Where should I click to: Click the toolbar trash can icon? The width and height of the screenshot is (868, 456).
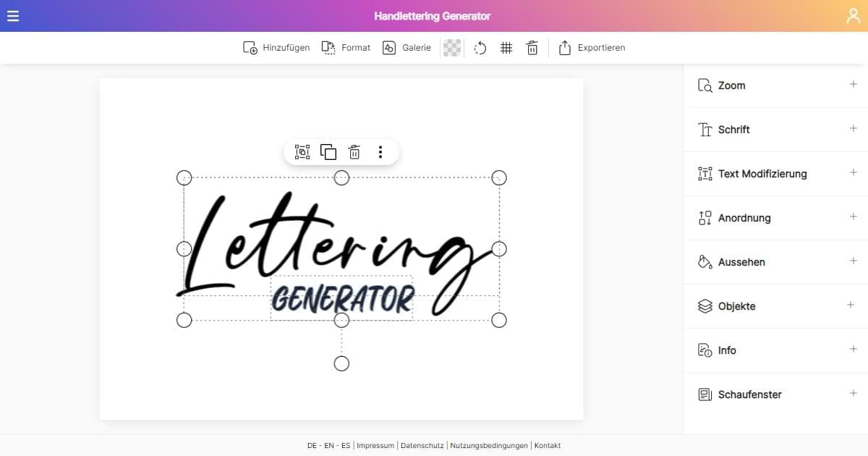532,48
